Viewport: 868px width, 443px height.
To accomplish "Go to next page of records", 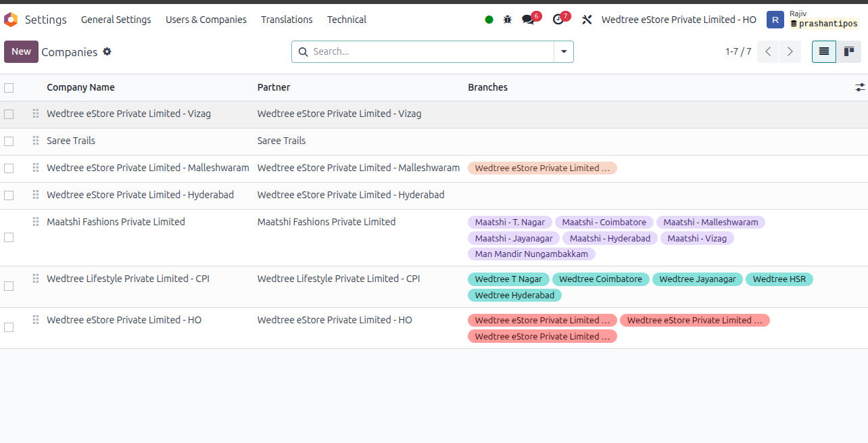I will (x=790, y=51).
